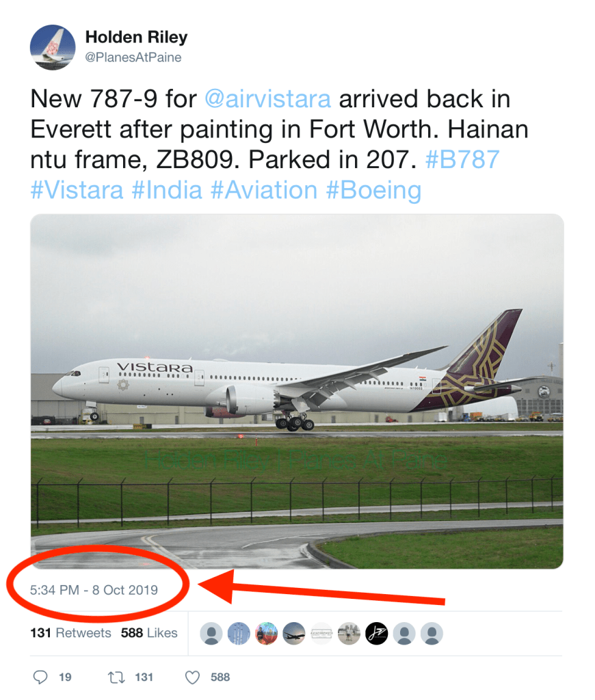The image size is (595, 700).
Task: Click the Holden Riley display name
Action: 136,37
